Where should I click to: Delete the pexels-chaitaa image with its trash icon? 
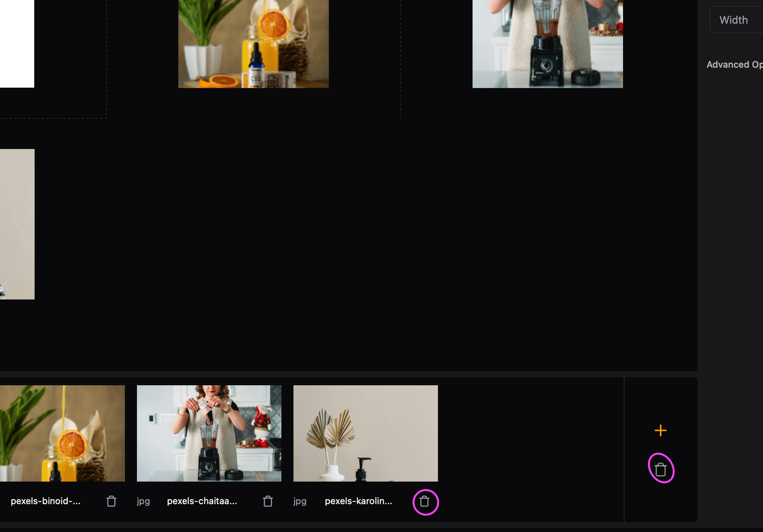pyautogui.click(x=268, y=501)
